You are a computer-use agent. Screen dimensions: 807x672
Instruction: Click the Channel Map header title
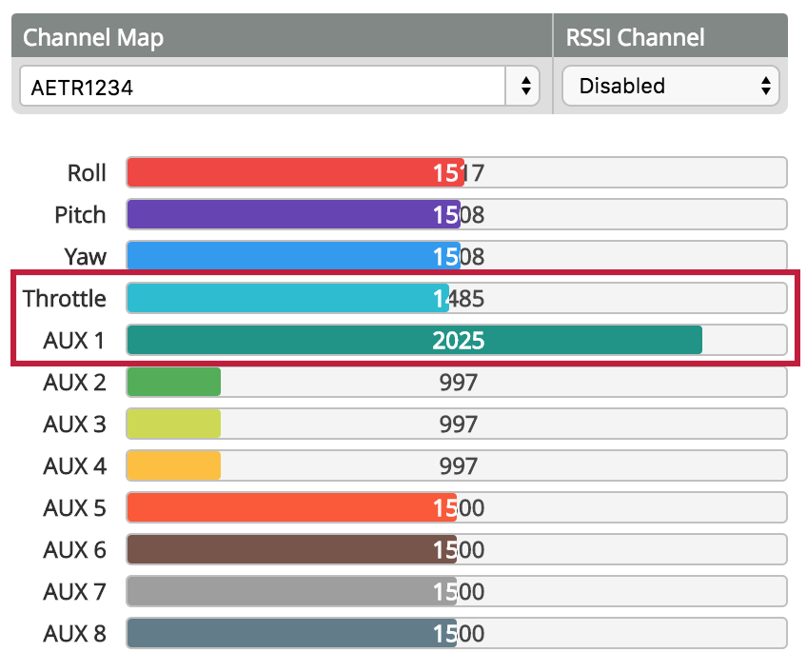(x=93, y=38)
